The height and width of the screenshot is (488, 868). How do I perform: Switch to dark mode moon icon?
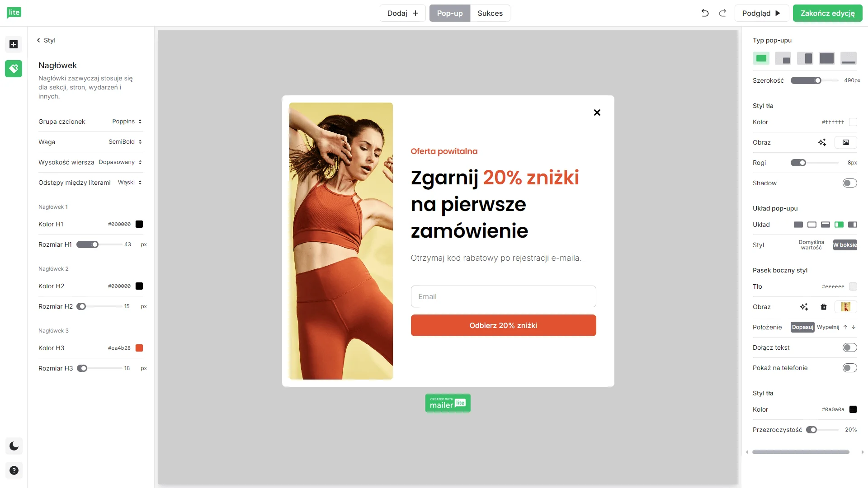tap(14, 446)
